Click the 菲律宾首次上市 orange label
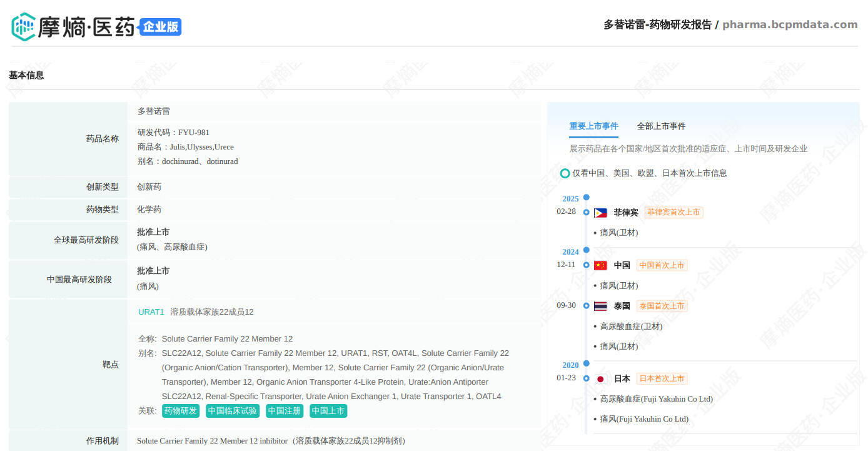This screenshot has width=868, height=451. pos(674,213)
